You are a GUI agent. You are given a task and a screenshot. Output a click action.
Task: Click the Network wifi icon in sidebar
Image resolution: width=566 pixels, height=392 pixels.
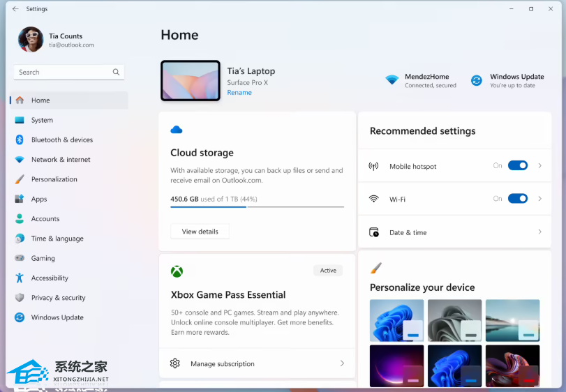pos(20,160)
